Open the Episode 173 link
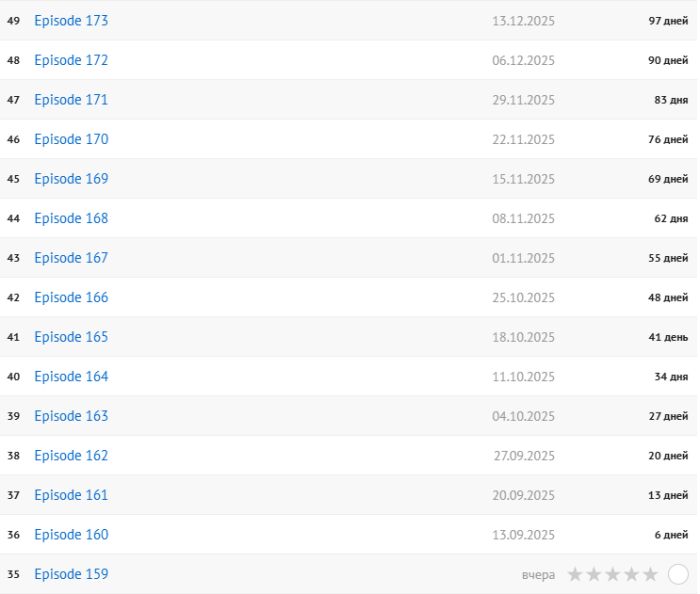700x594 pixels. click(x=71, y=21)
